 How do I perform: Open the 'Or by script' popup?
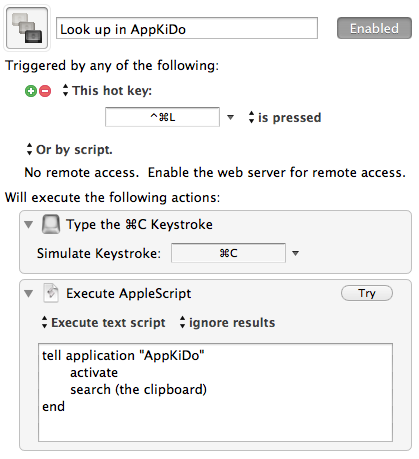point(69,150)
